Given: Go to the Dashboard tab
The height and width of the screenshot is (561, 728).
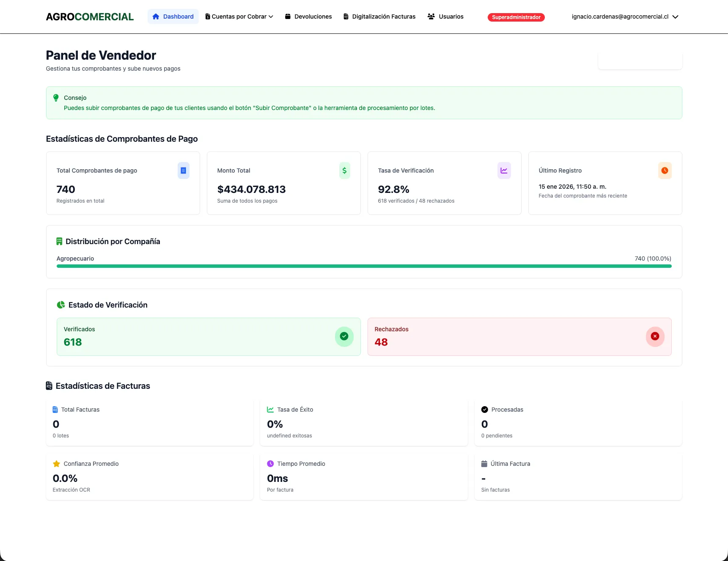Looking at the screenshot, I should [x=173, y=16].
